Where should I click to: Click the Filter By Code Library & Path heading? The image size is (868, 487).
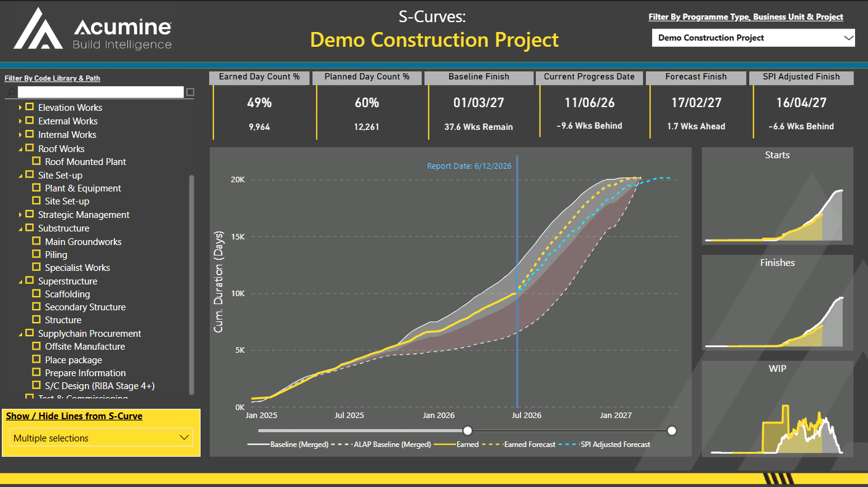click(x=52, y=78)
